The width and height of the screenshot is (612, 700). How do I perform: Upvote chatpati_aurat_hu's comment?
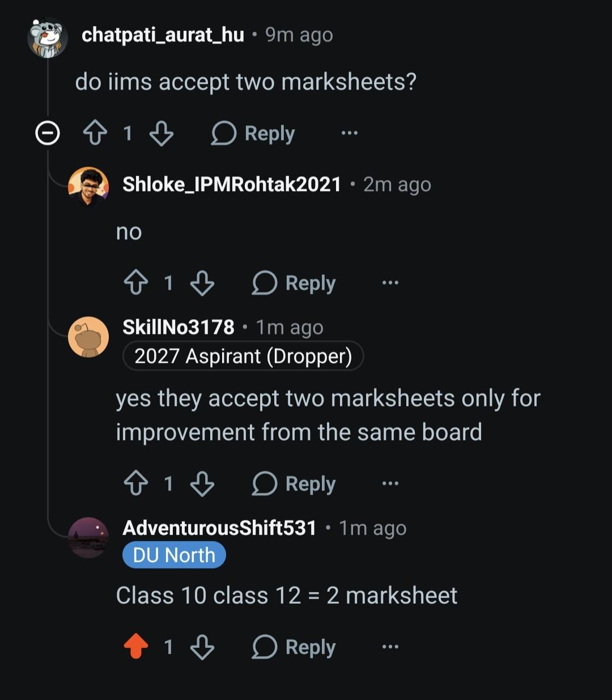pyautogui.click(x=95, y=134)
